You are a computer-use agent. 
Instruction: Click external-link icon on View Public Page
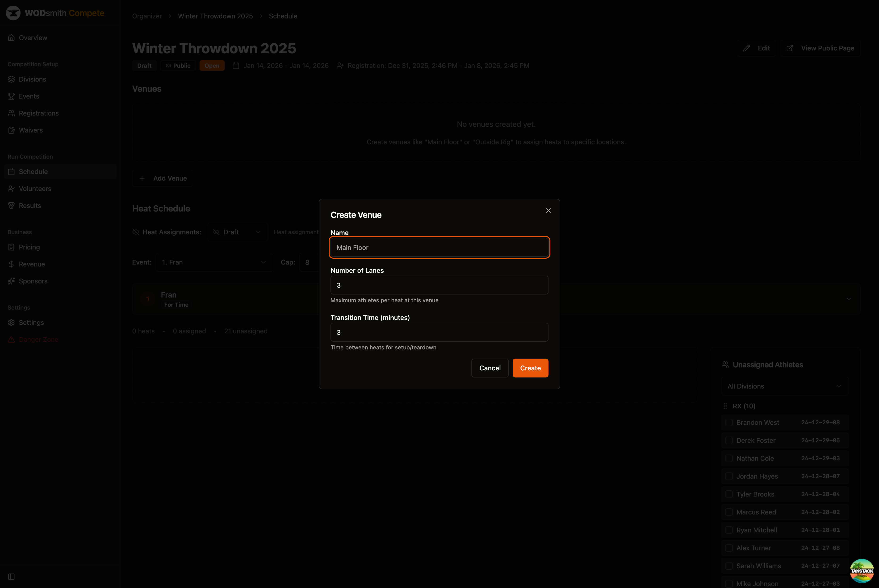[790, 48]
